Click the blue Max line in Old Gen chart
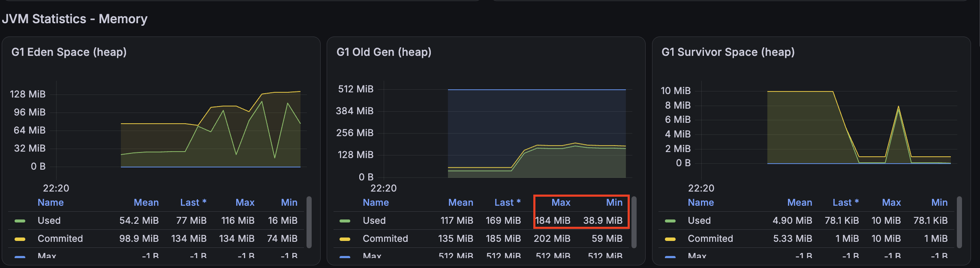980x268 pixels. [537, 90]
